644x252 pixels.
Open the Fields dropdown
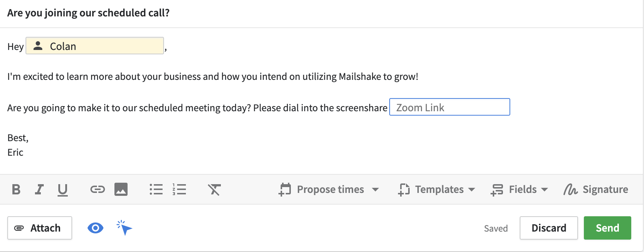click(519, 190)
